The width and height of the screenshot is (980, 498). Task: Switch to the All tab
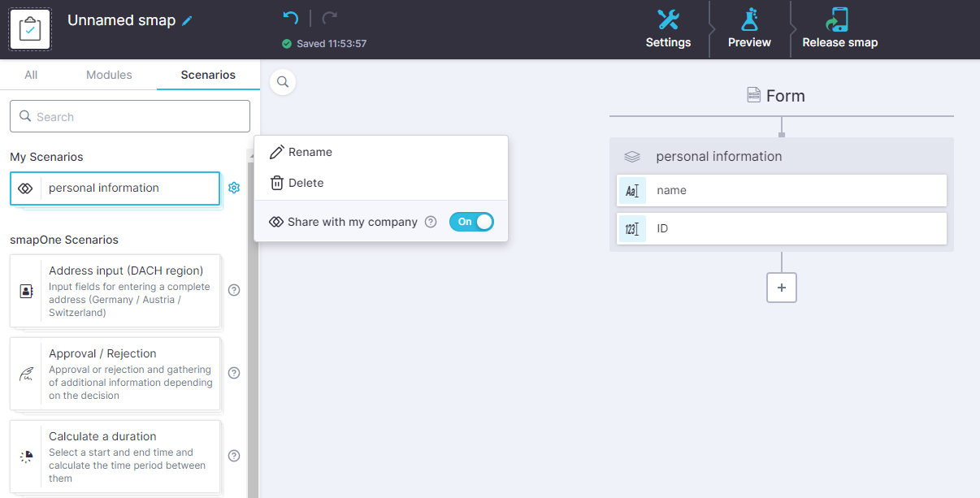pos(33,74)
